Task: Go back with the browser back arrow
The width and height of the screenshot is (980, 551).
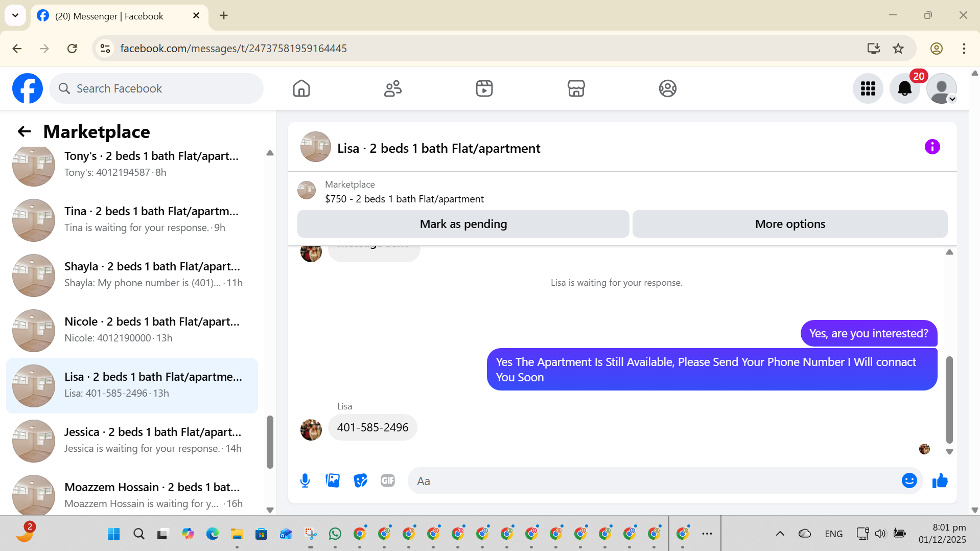Action: pyautogui.click(x=17, y=49)
